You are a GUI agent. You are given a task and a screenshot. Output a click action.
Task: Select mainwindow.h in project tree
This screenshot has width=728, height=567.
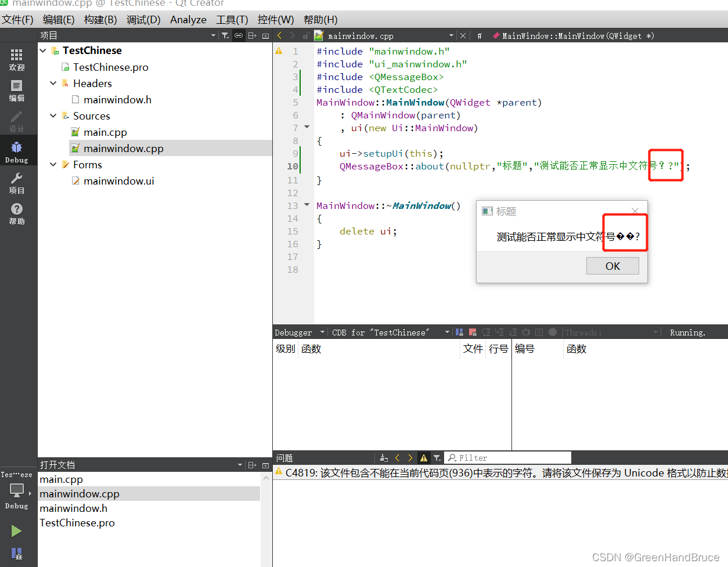point(117,100)
